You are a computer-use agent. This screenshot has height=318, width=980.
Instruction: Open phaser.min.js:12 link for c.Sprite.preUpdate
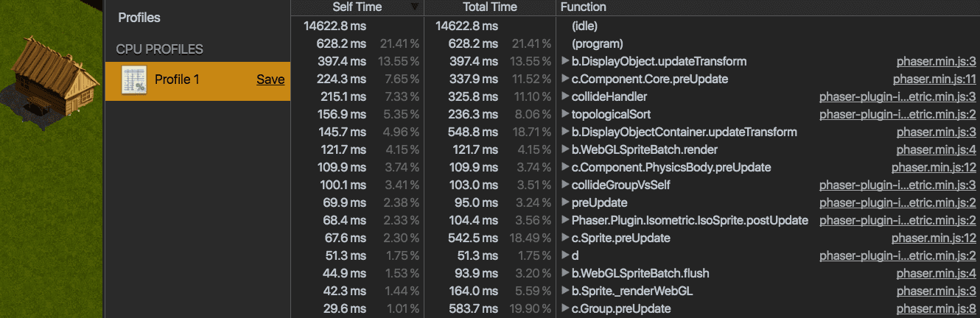click(x=934, y=238)
